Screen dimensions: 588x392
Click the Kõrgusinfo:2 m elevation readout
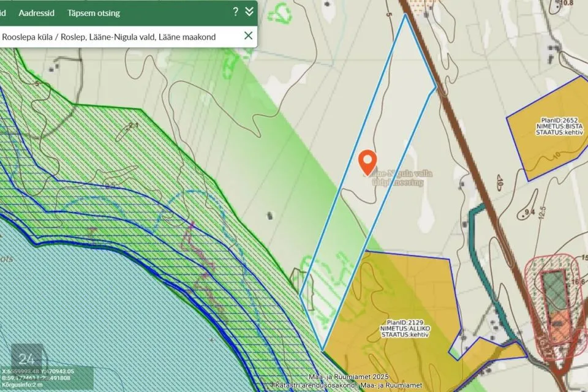22,385
